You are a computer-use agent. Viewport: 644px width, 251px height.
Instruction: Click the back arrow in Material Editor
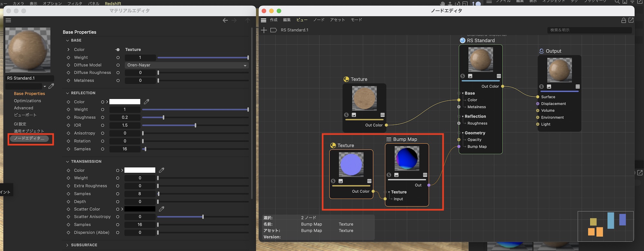coord(225,20)
